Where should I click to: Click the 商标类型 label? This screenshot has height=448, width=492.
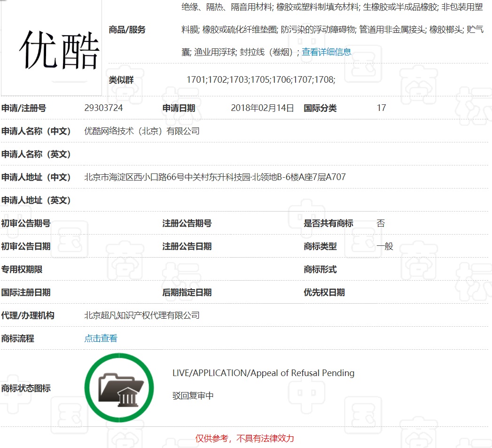(320, 246)
